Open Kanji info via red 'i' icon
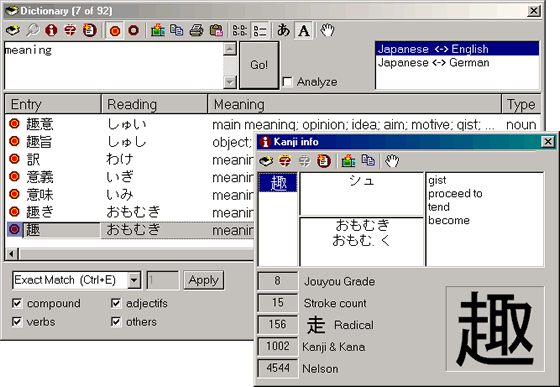The image size is (560, 387). [51, 30]
